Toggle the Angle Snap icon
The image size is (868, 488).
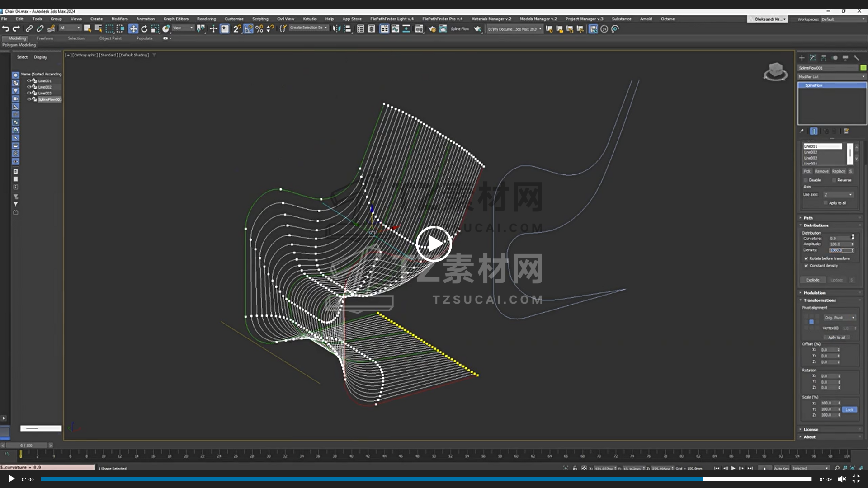coord(248,29)
